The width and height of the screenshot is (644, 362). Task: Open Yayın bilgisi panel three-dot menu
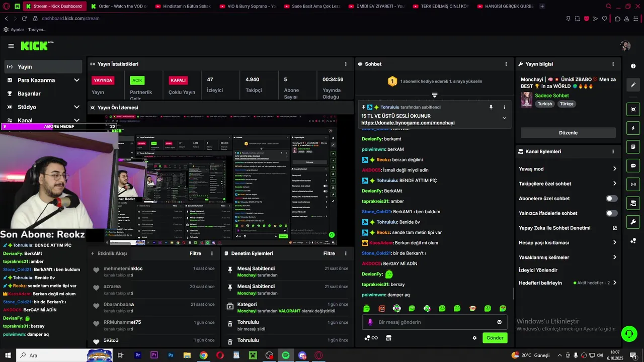pos(613,64)
